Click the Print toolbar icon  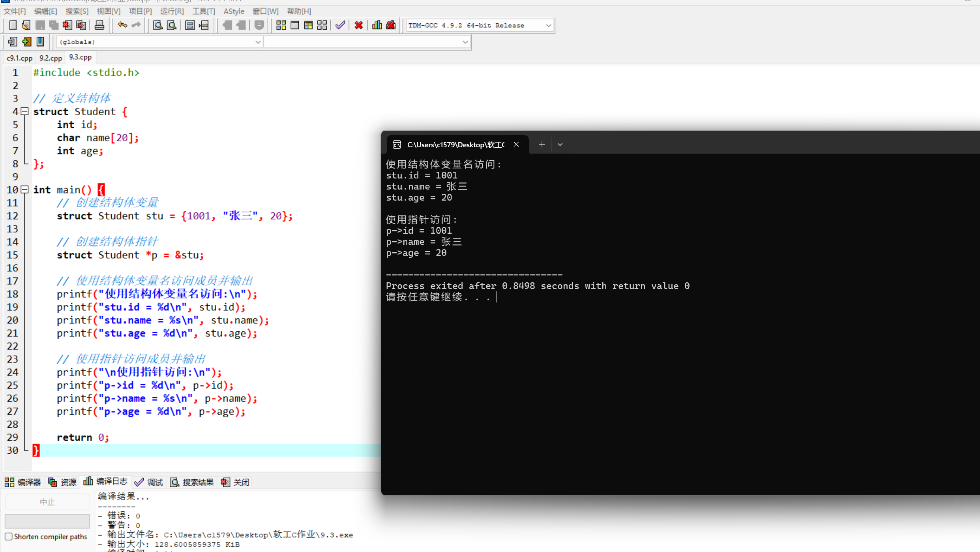99,25
